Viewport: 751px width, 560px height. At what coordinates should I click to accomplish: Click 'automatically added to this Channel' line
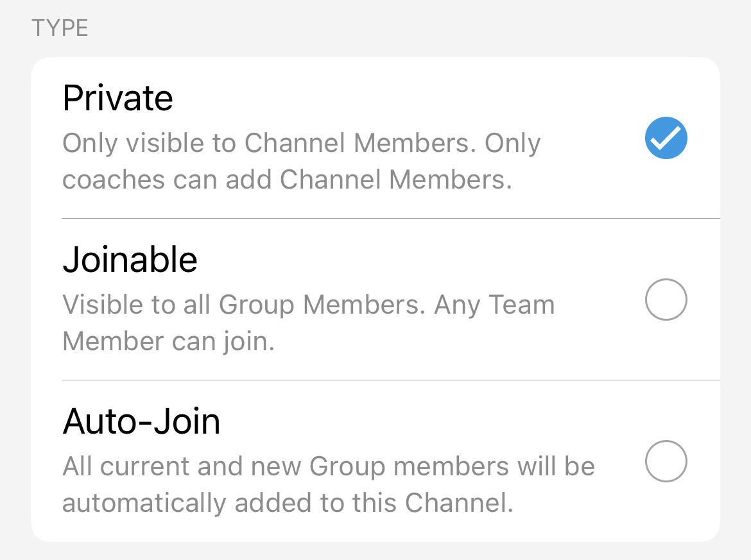pos(288,504)
